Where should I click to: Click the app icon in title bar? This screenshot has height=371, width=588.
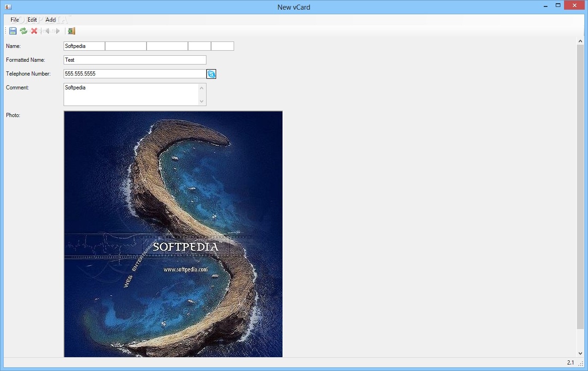pyautogui.click(x=8, y=7)
